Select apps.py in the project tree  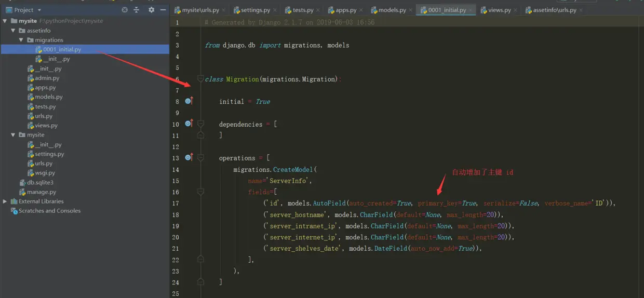click(45, 88)
